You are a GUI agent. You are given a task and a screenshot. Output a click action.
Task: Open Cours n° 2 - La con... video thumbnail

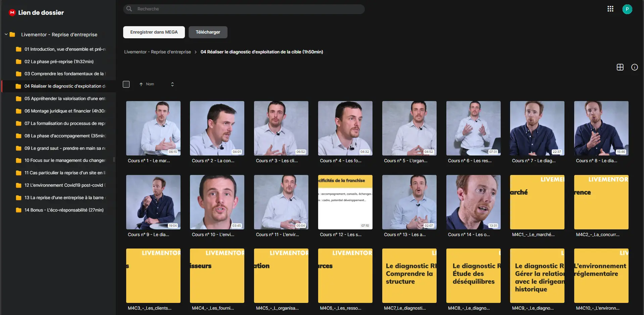point(217,128)
